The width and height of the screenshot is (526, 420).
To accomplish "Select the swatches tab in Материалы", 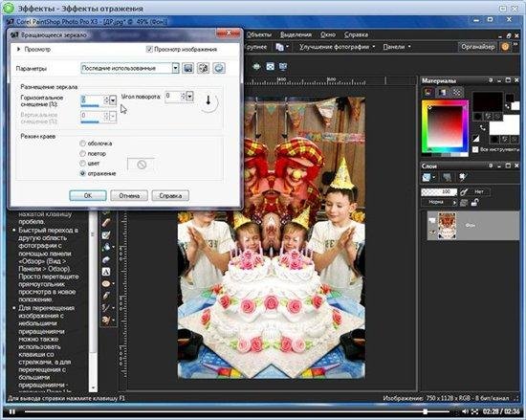I will tap(456, 92).
